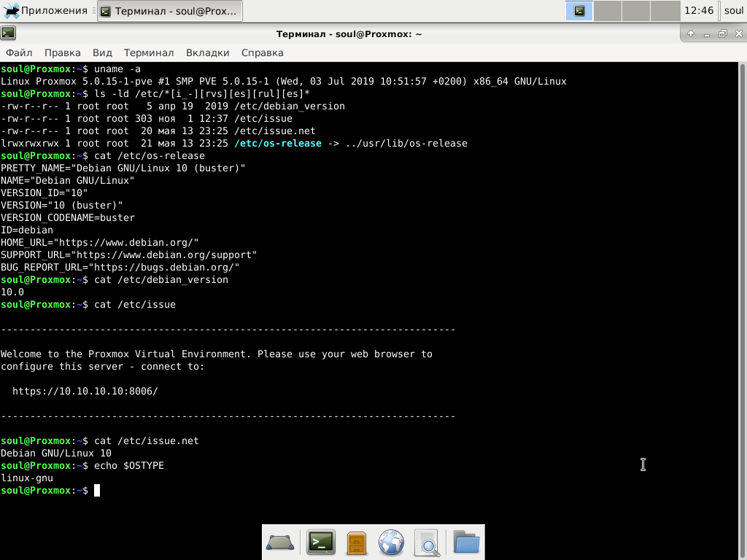Switch to the second workspace
Screen dimensions: 747x560
tap(608, 10)
